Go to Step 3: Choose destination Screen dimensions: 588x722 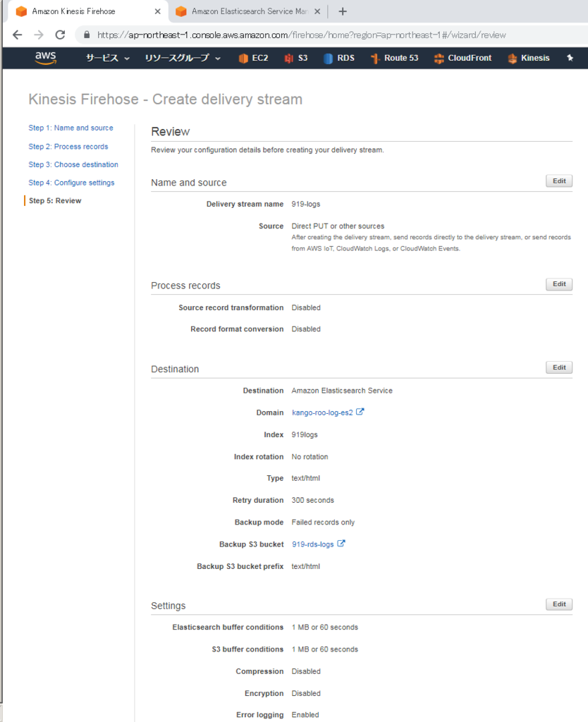tap(73, 164)
